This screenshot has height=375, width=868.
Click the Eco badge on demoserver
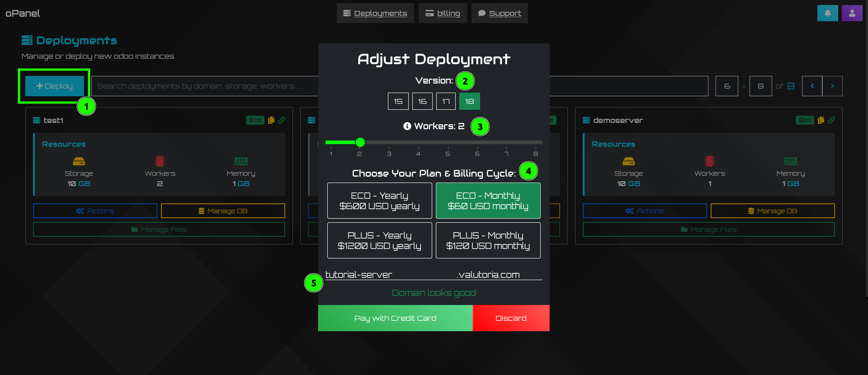click(x=805, y=120)
